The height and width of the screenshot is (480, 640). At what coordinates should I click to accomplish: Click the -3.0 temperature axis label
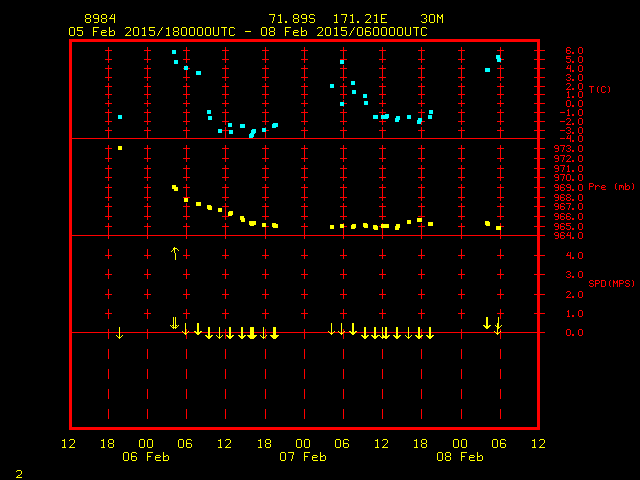pyautogui.click(x=571, y=131)
